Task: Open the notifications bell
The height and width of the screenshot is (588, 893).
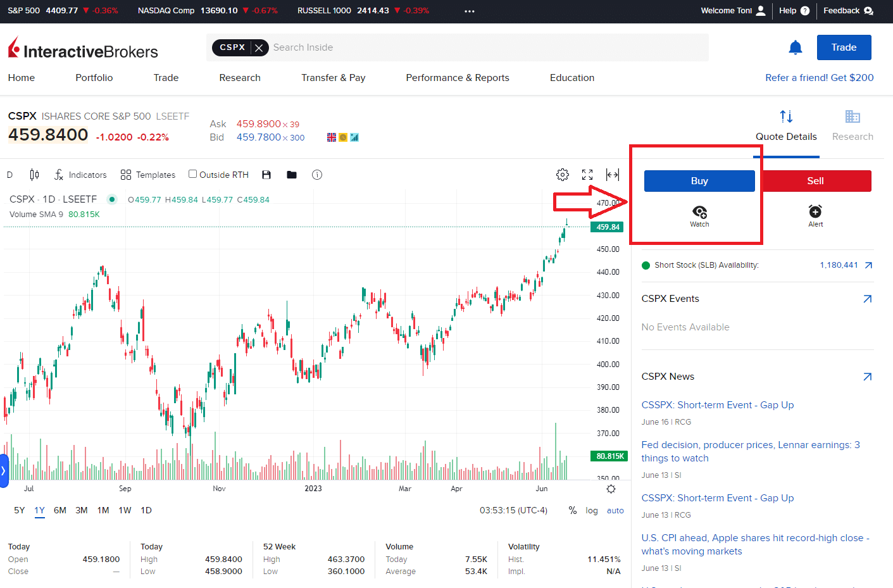Action: pos(796,47)
